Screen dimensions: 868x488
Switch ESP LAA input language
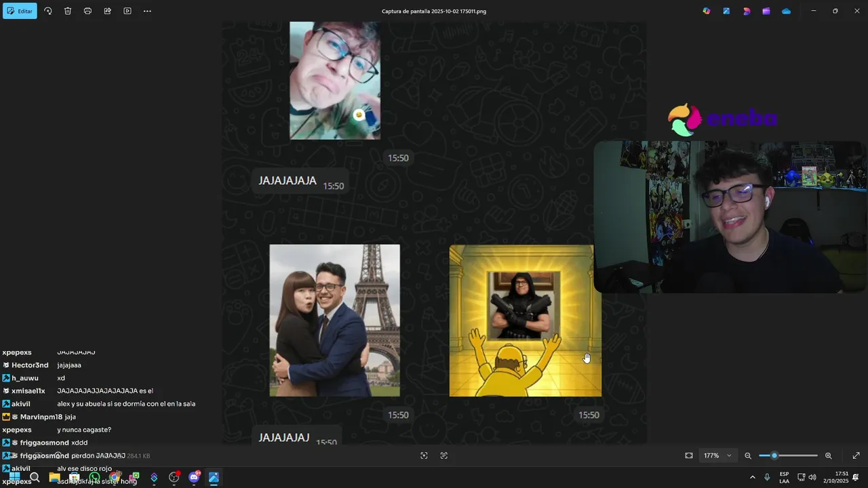(784, 477)
